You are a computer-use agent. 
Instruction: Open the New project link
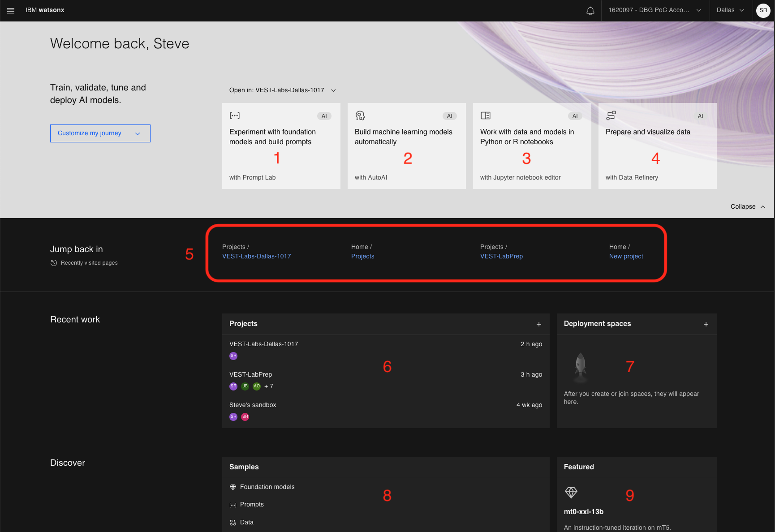(x=626, y=257)
